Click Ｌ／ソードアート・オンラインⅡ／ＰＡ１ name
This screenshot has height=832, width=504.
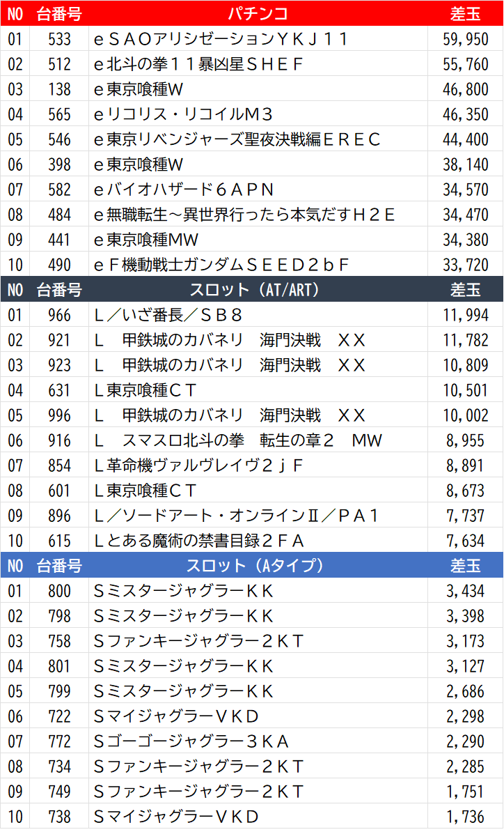(236, 516)
